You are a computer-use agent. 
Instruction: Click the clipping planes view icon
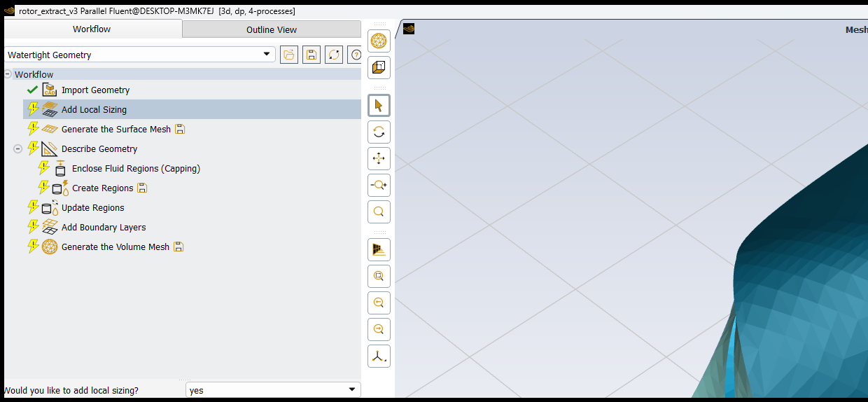(x=379, y=250)
